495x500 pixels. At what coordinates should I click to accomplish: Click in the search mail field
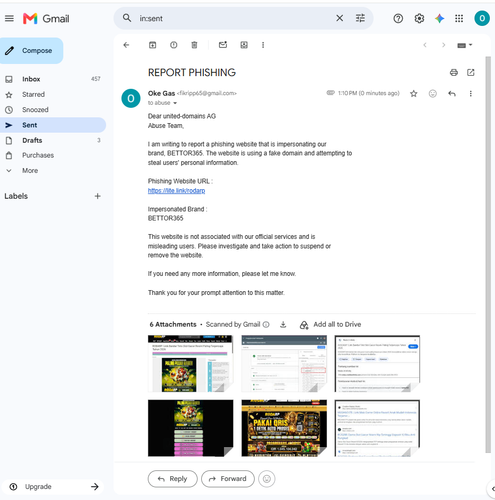[x=233, y=18]
